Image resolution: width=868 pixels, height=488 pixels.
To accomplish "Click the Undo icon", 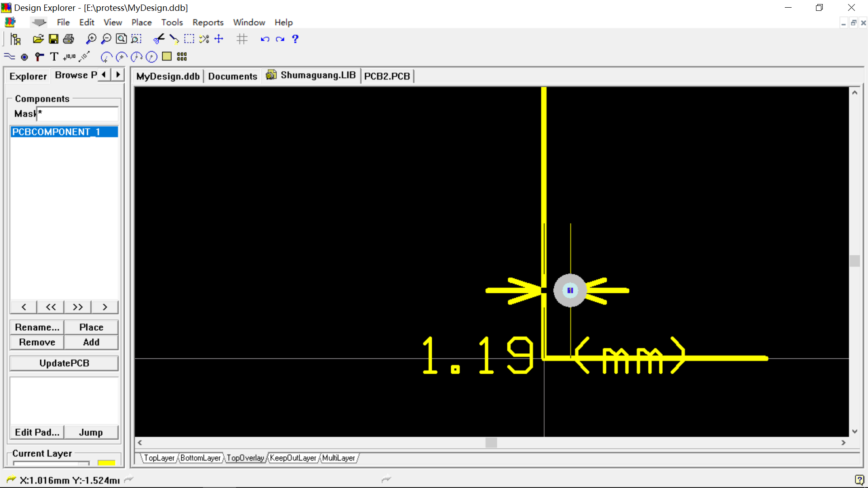I will click(264, 39).
